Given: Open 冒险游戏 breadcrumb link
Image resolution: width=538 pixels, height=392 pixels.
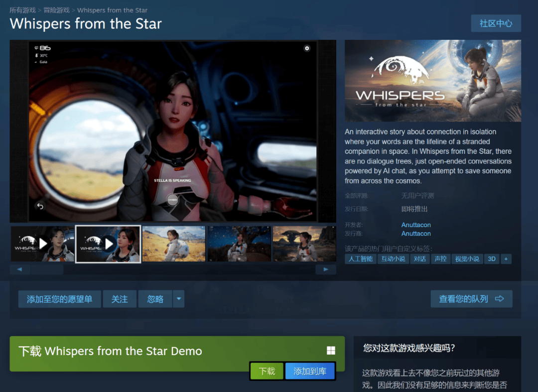Looking at the screenshot, I should tap(56, 10).
